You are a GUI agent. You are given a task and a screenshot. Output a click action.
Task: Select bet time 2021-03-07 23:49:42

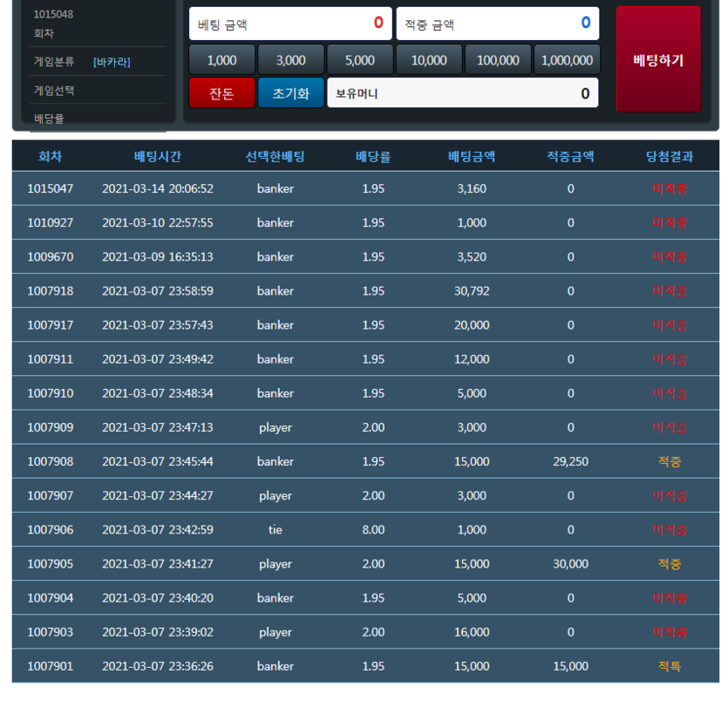coord(158,359)
